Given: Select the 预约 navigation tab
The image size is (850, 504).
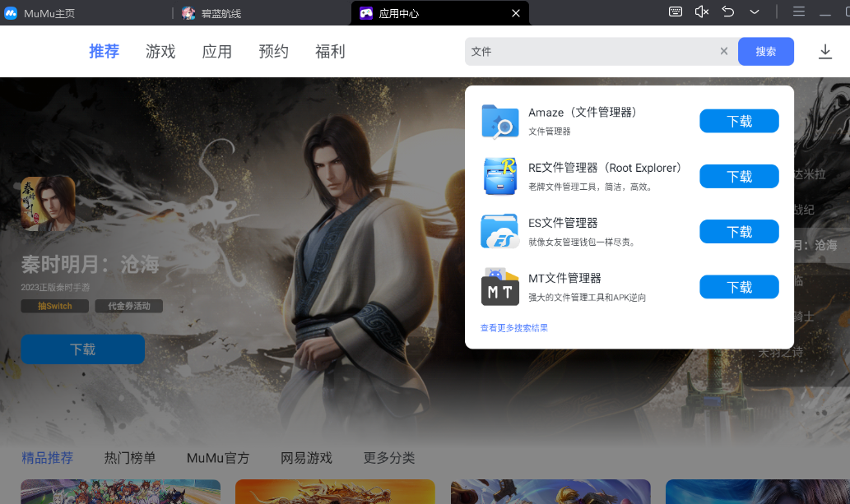Looking at the screenshot, I should pyautogui.click(x=274, y=52).
